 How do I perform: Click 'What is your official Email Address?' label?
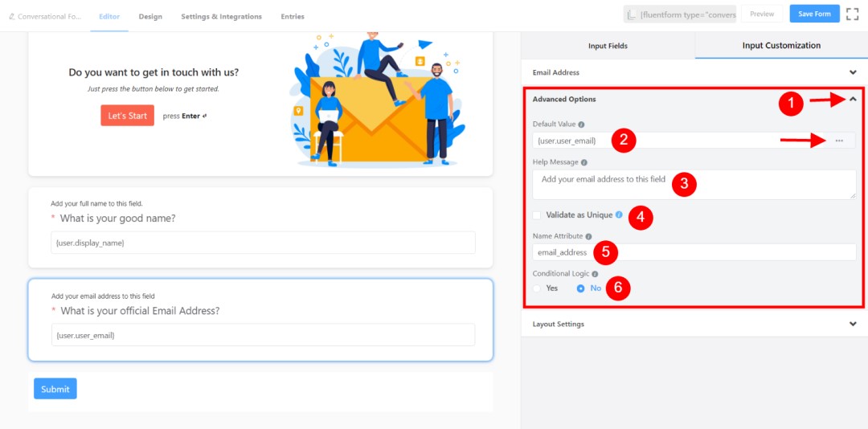[140, 311]
